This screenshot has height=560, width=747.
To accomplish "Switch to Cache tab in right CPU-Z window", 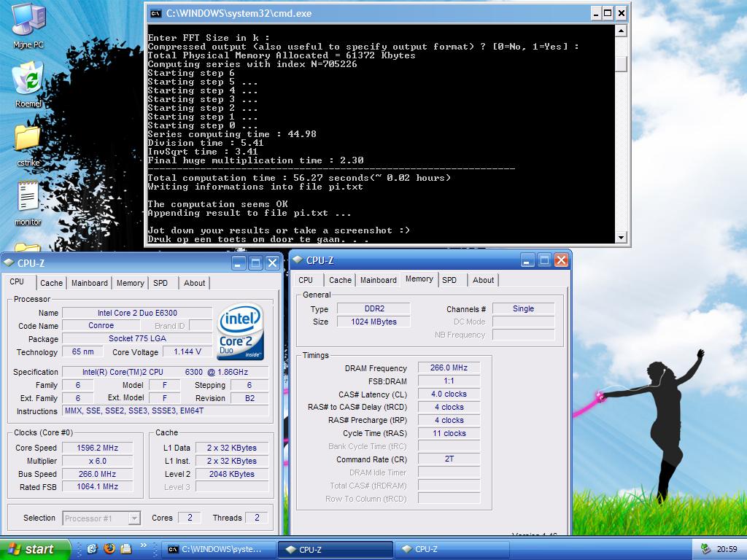I will (340, 280).
